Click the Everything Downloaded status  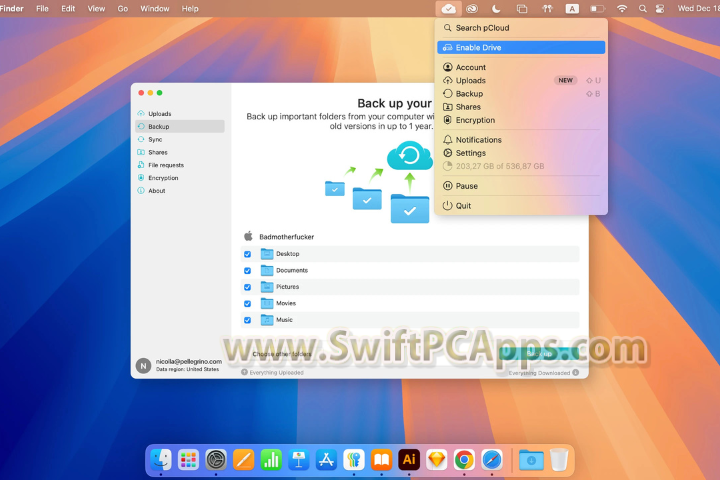click(544, 373)
